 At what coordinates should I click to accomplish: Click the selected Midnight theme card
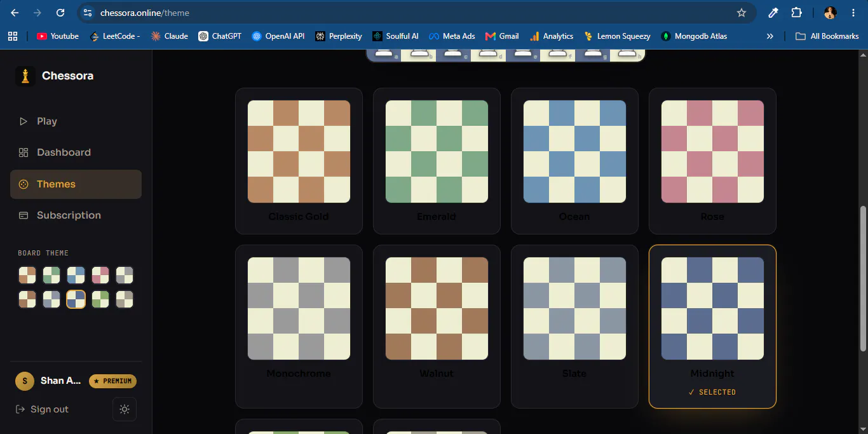pyautogui.click(x=712, y=327)
